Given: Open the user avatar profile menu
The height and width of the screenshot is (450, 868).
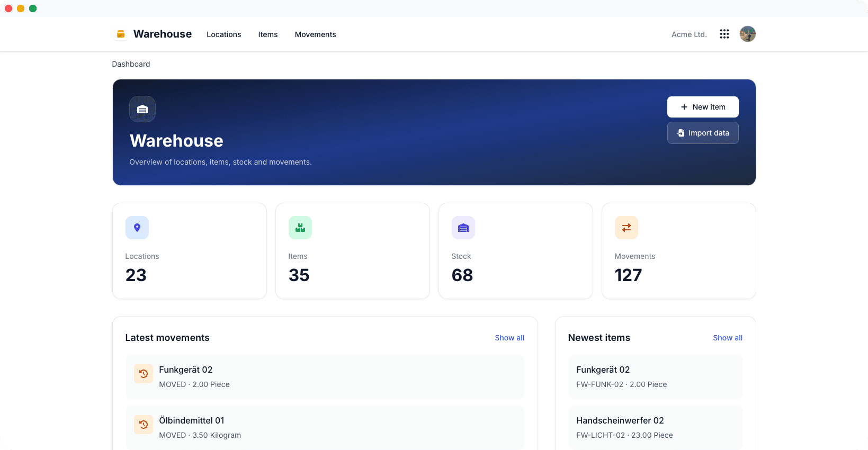Looking at the screenshot, I should pyautogui.click(x=748, y=34).
